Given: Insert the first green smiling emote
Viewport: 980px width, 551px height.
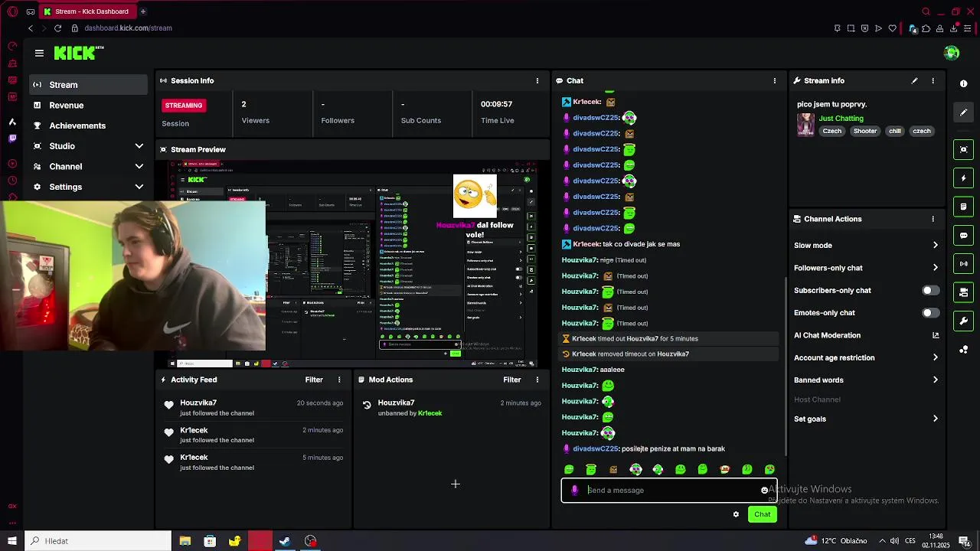Looking at the screenshot, I should [569, 469].
